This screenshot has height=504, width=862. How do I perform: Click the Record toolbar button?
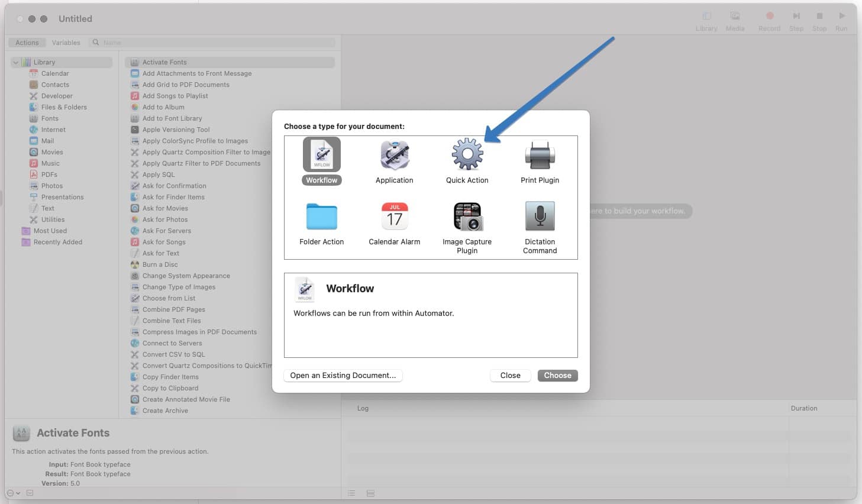pyautogui.click(x=769, y=21)
